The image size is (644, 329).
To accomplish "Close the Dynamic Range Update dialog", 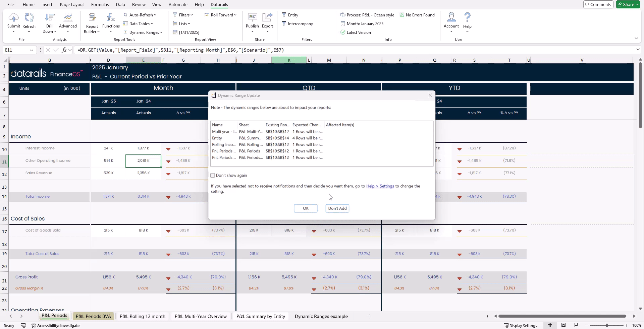I will pyautogui.click(x=430, y=95).
